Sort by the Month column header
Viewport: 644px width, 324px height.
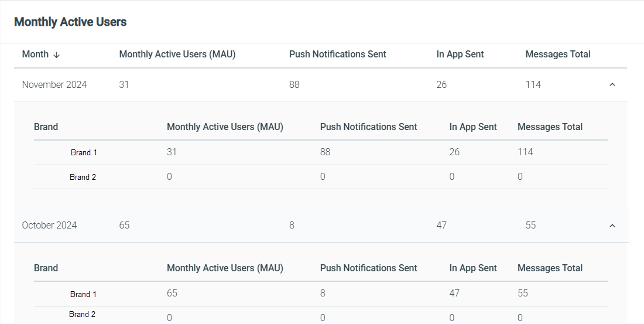pos(35,54)
